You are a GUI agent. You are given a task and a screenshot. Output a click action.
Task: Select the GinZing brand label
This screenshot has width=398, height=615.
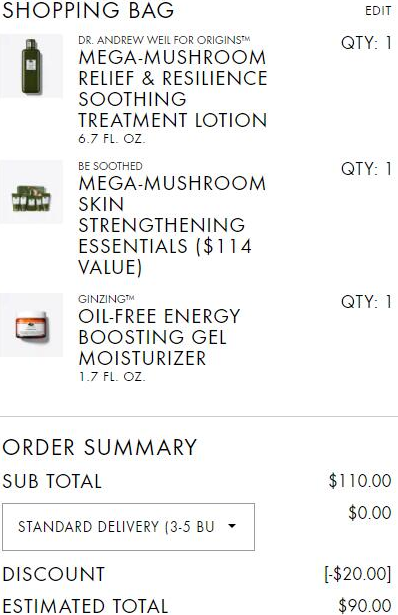point(106,299)
